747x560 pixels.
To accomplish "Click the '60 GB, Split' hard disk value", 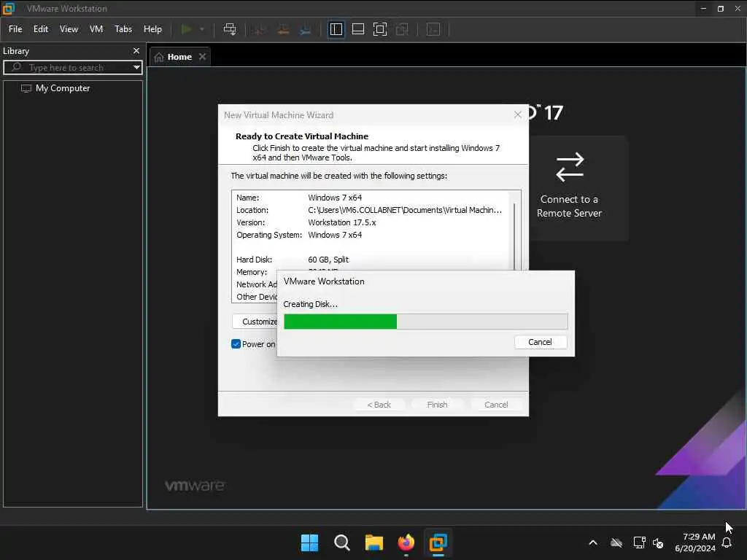I will (x=328, y=260).
